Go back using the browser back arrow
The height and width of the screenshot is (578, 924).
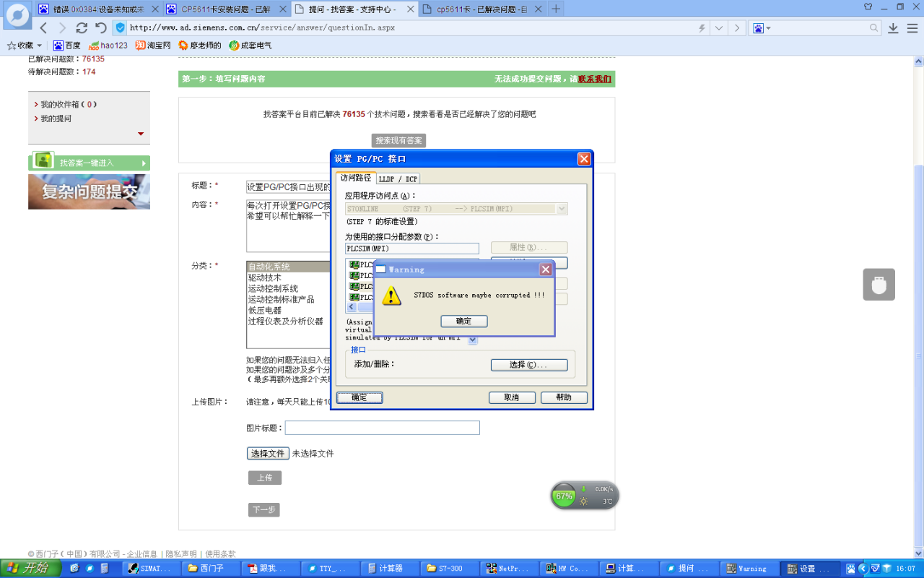(43, 27)
